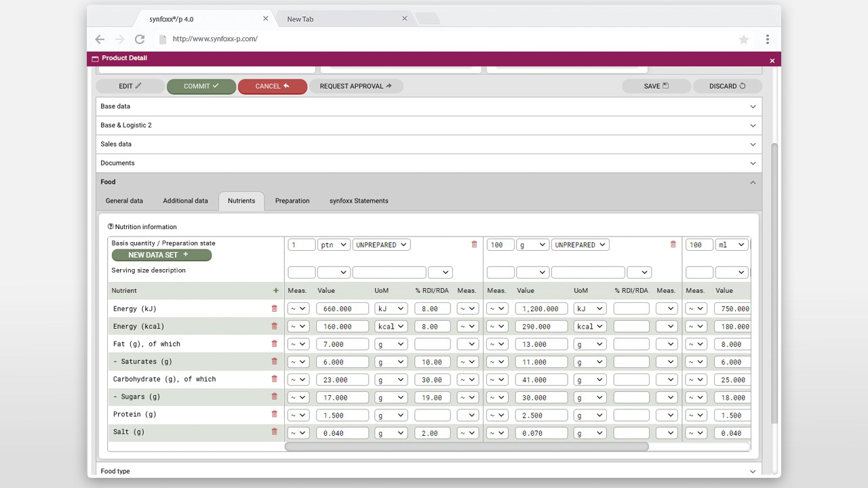Open the Preparation tab
Screen dimensions: 868x488
pos(292,201)
